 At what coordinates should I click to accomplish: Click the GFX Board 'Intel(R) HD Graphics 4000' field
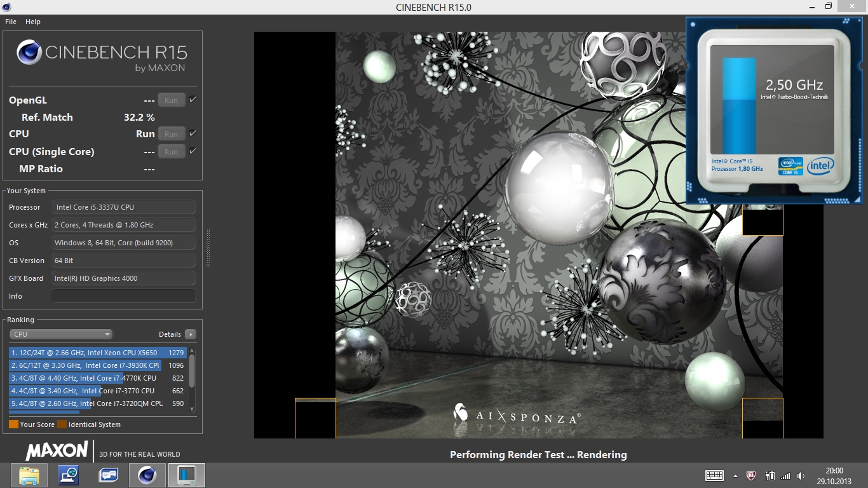(x=123, y=278)
